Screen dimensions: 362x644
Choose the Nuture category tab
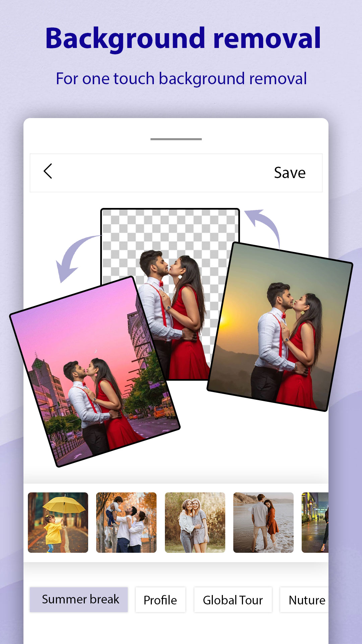304,600
